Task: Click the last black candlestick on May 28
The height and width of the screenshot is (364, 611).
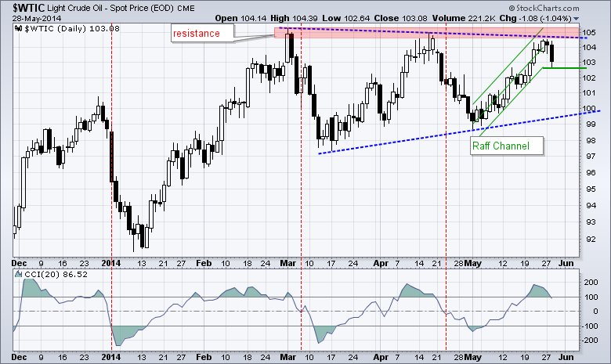Action: [551, 54]
